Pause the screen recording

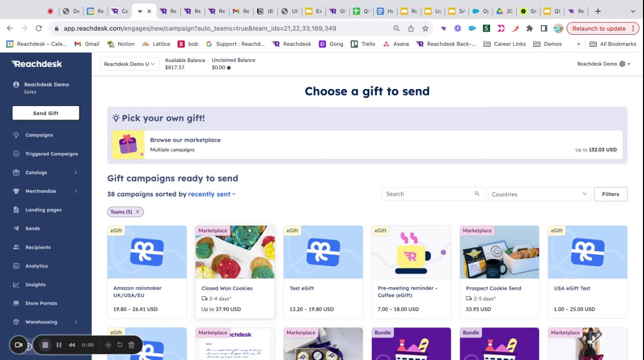pyautogui.click(x=59, y=345)
